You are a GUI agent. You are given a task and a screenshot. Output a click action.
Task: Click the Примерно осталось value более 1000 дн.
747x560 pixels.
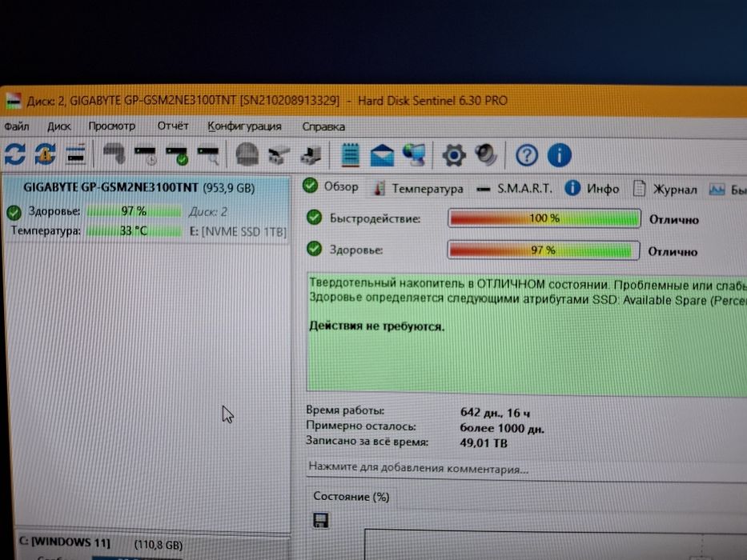pos(502,428)
